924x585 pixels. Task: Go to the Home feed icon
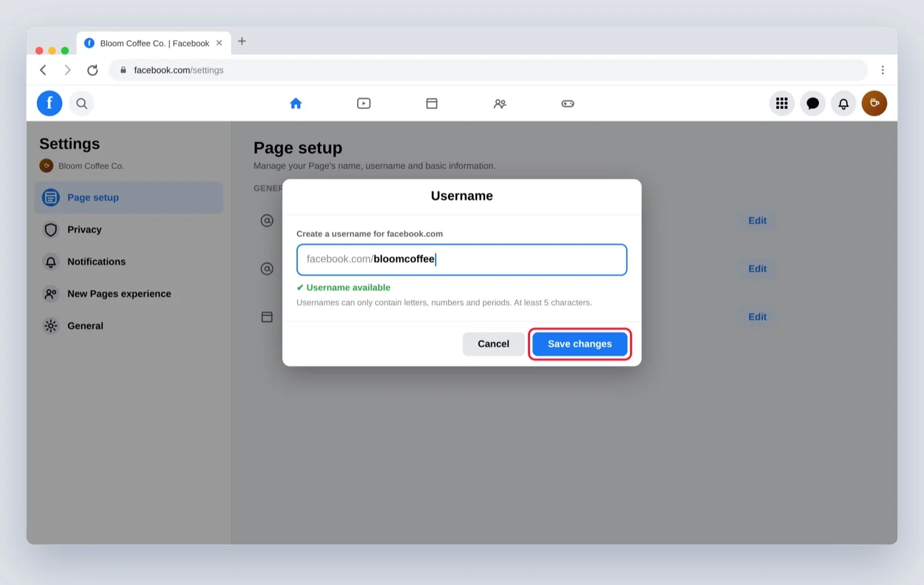tap(296, 103)
